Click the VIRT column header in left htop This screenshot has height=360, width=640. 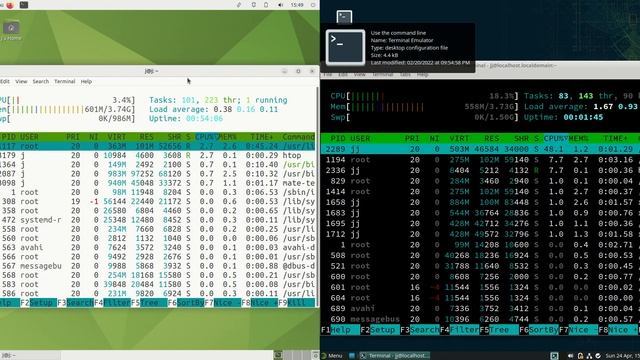click(117, 137)
